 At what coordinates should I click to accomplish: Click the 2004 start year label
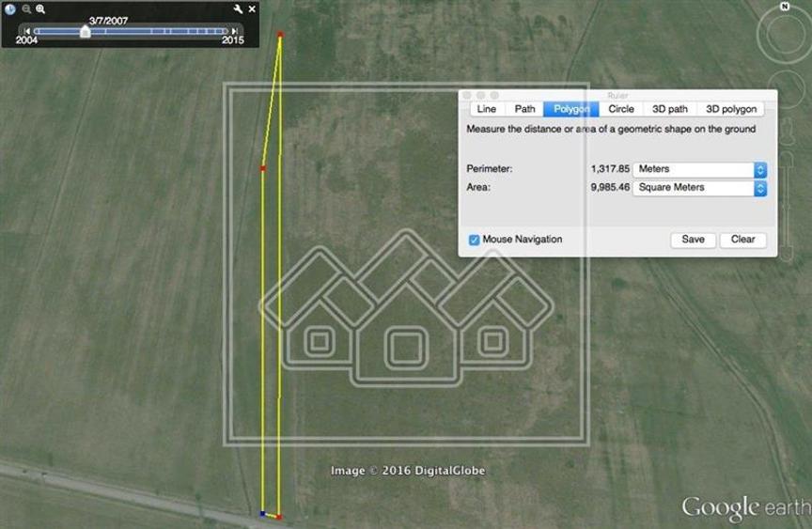[26, 40]
